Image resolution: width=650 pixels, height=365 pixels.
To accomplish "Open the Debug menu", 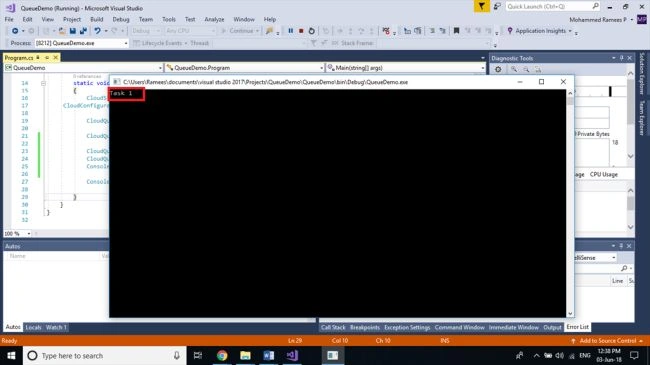I will point(121,19).
